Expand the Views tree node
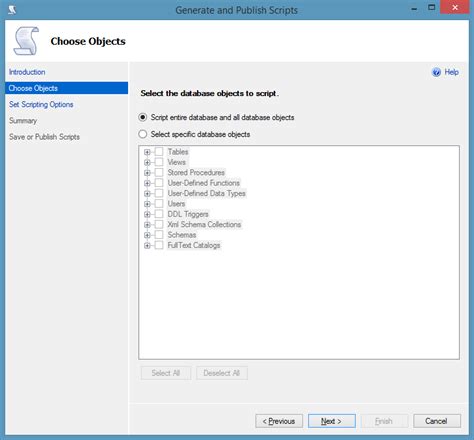Screen dimensions: 474x440 (147, 162)
